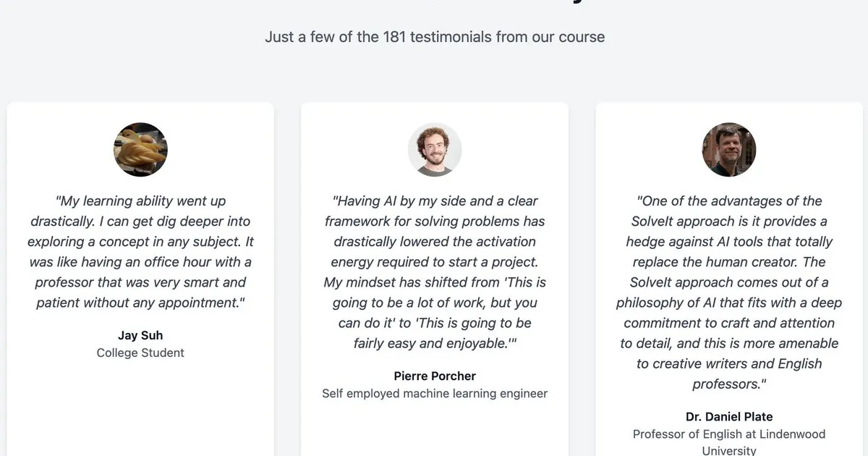Screen dimensions: 868x456
Task: Select the name Dr. Daniel Plate
Action: tap(729, 416)
